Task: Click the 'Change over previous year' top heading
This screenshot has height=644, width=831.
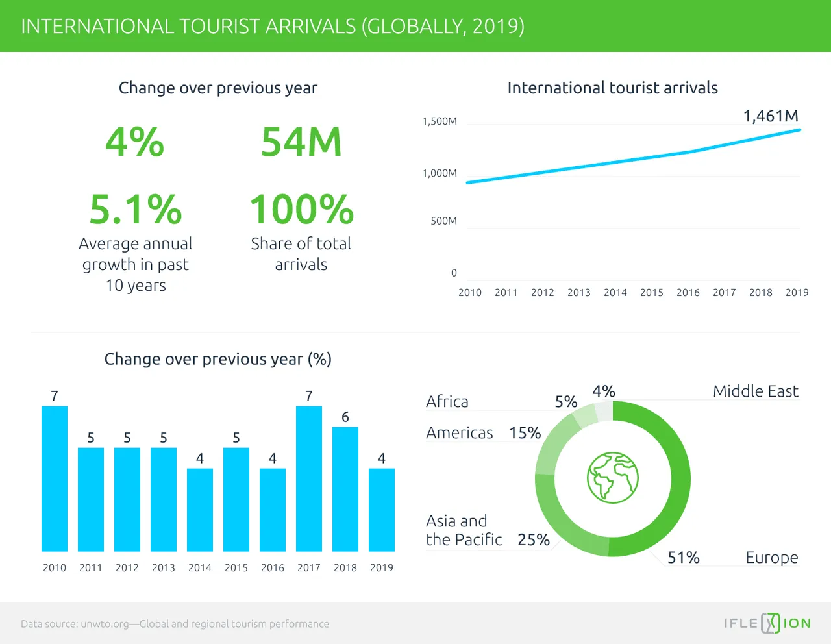Action: (x=218, y=88)
